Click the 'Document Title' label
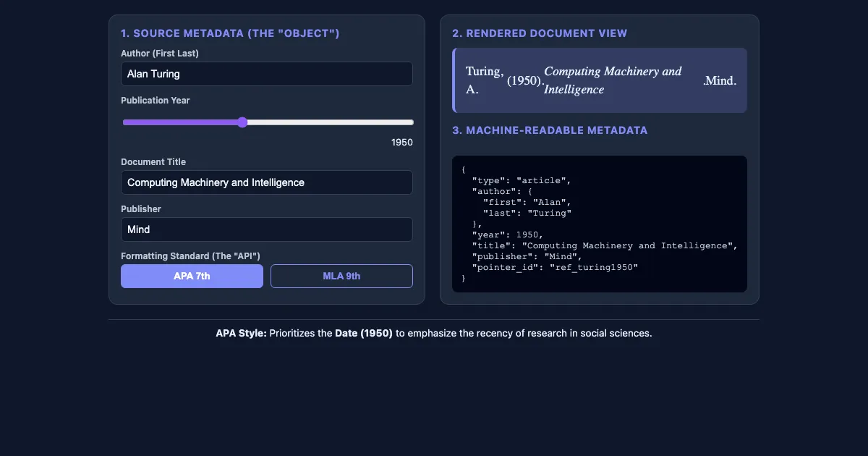 (153, 162)
